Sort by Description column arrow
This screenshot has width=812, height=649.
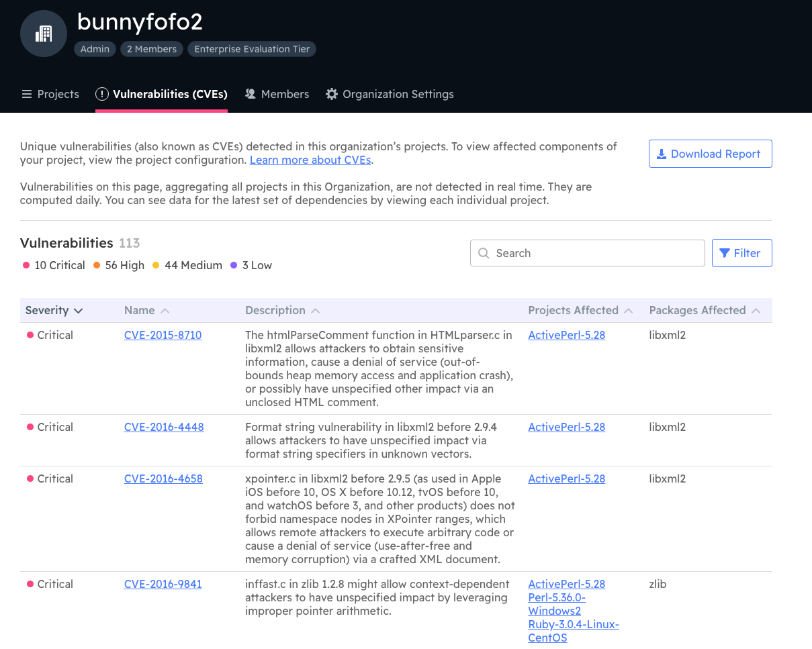point(316,311)
